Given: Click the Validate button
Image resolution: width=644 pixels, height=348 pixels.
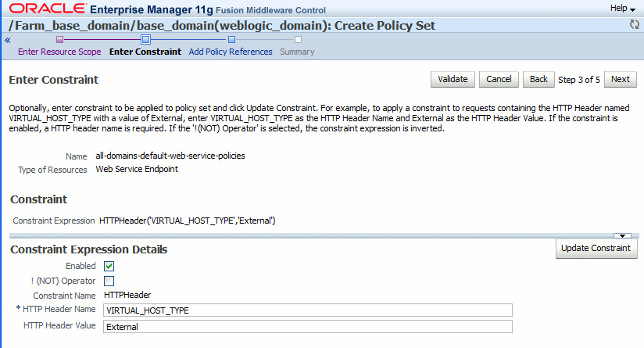Looking at the screenshot, I should click(453, 79).
